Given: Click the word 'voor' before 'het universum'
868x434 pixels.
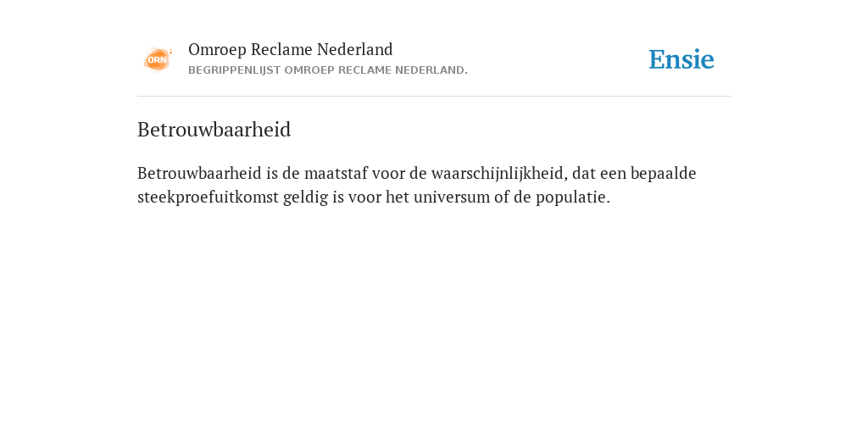Looking at the screenshot, I should 365,198.
